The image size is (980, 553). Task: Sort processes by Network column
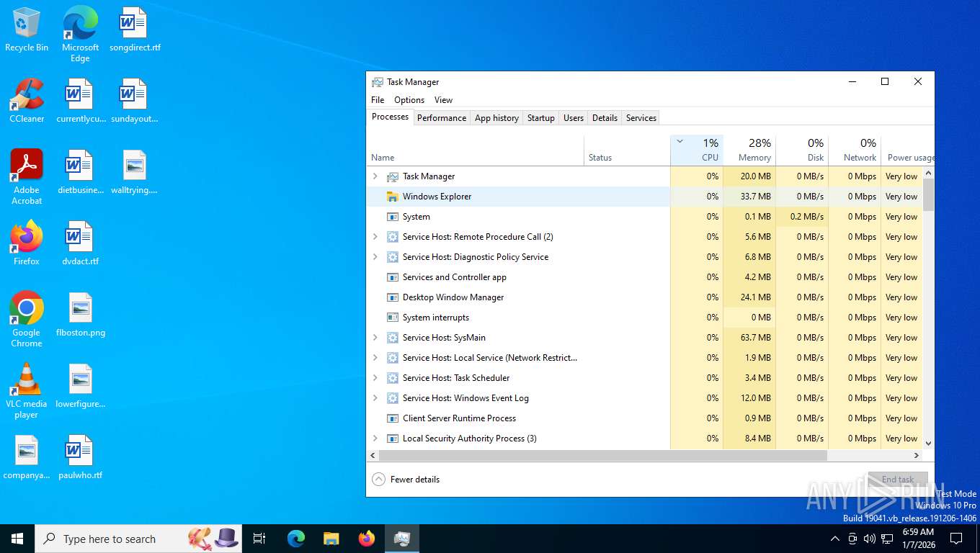[855, 150]
